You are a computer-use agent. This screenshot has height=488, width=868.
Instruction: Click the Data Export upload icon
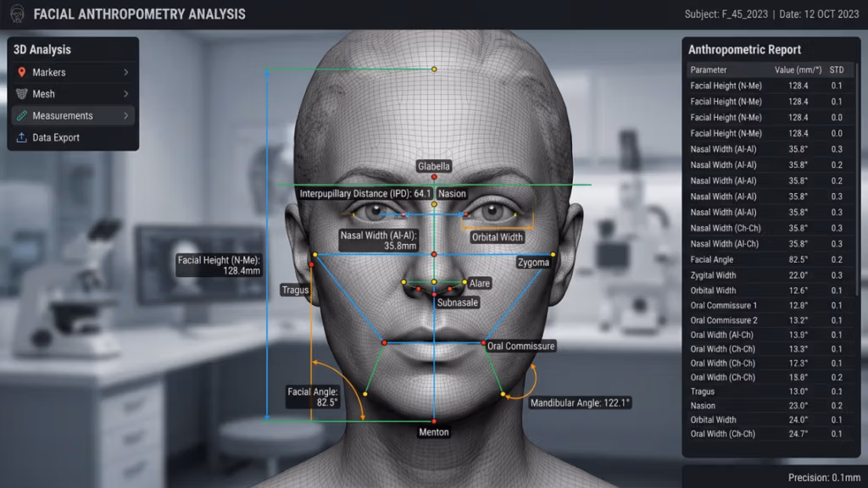pos(21,137)
